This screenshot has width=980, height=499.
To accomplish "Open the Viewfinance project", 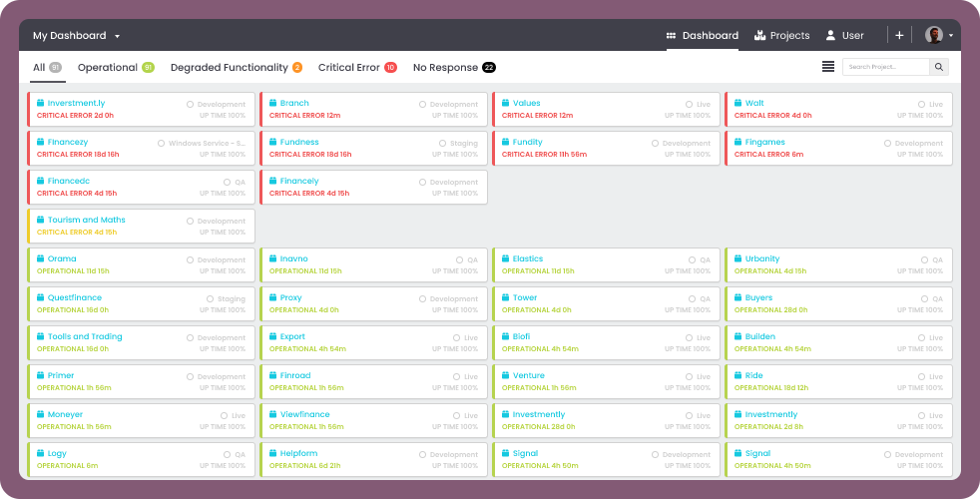I will click(x=305, y=414).
